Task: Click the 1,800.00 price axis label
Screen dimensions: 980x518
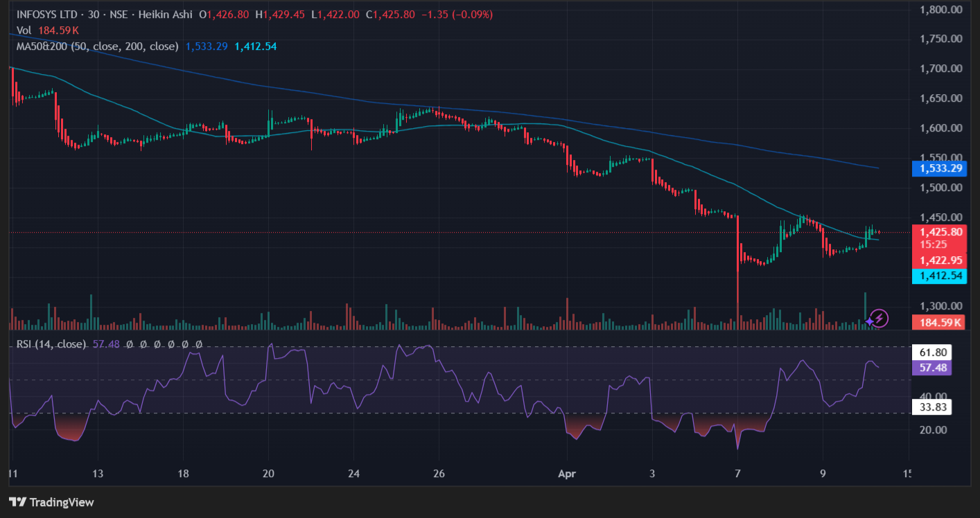Action: click(941, 10)
